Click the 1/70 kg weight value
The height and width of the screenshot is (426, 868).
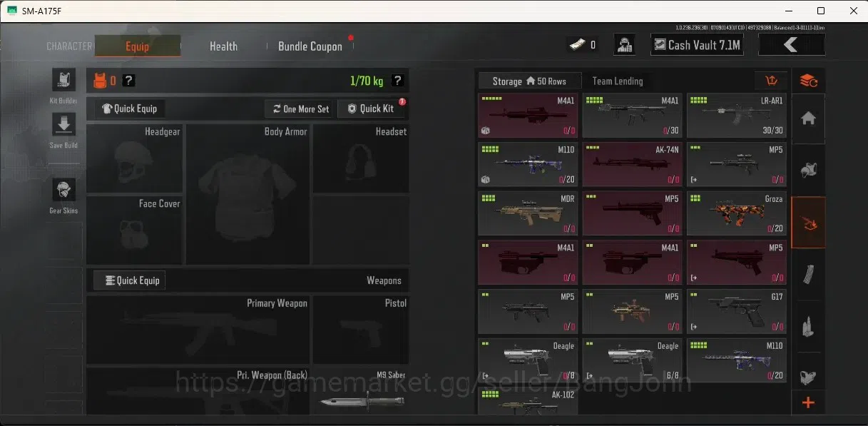coord(367,81)
